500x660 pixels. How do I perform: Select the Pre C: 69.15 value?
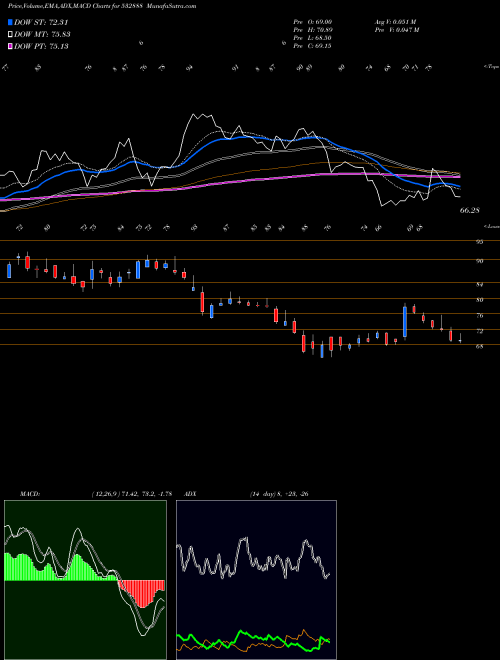coord(312,46)
